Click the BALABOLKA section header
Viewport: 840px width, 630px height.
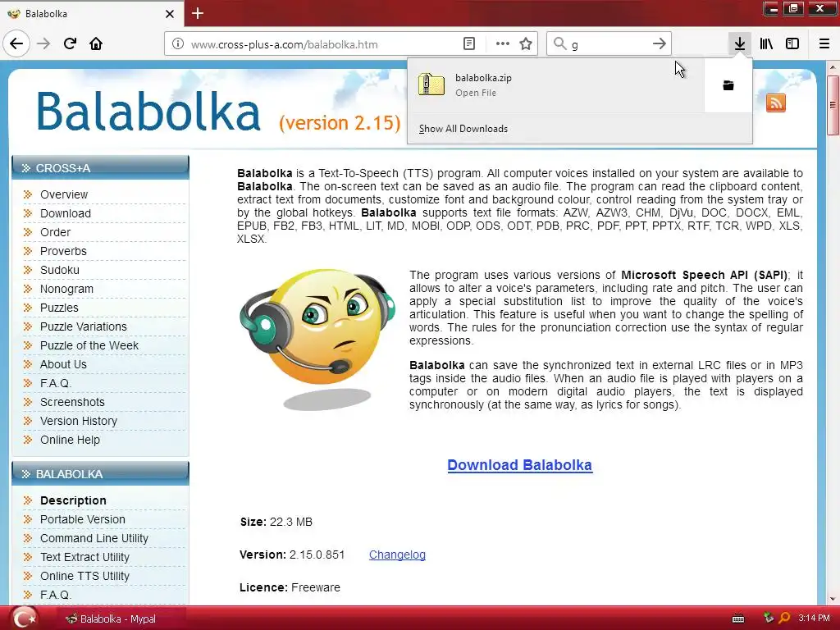[x=101, y=473]
